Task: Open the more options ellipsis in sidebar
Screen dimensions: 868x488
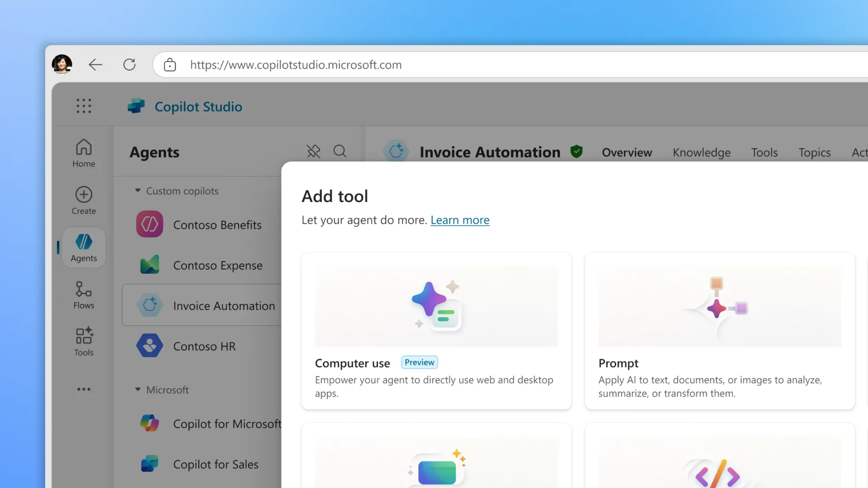Action: (x=84, y=389)
